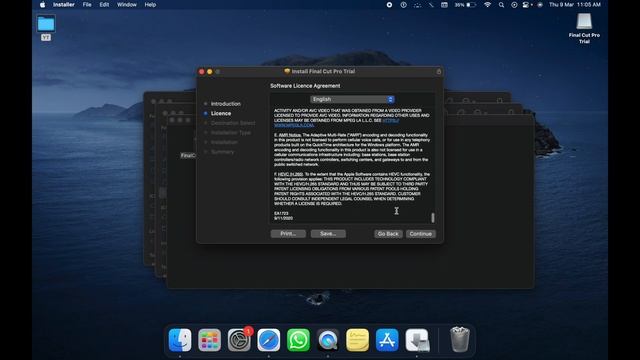Open the English language dropdown
The image size is (640, 360).
(352, 99)
